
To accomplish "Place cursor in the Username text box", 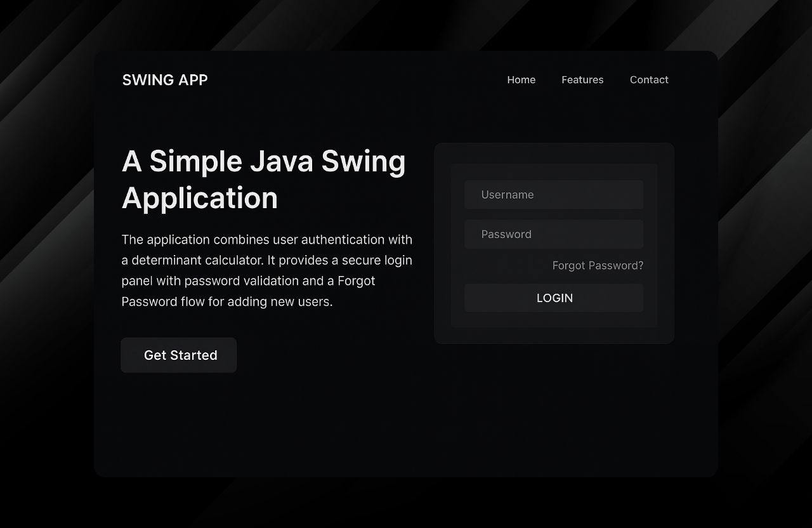I will 554,195.
